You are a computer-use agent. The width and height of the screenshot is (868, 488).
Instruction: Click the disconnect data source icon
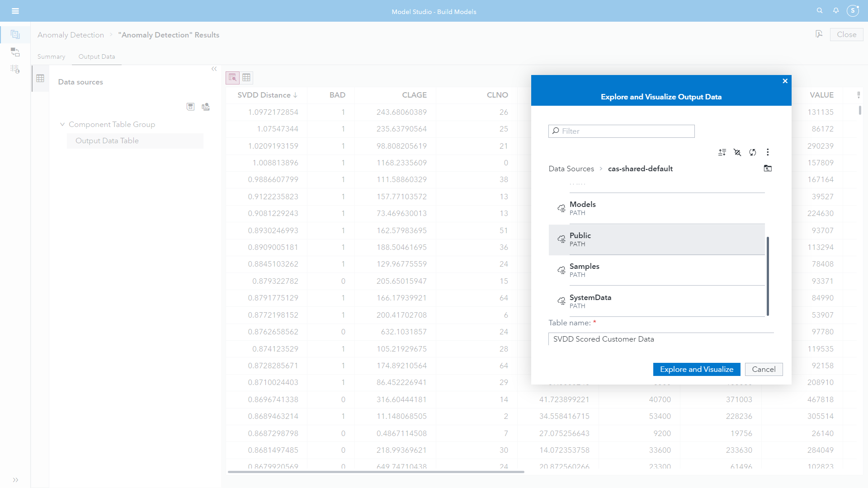(737, 152)
